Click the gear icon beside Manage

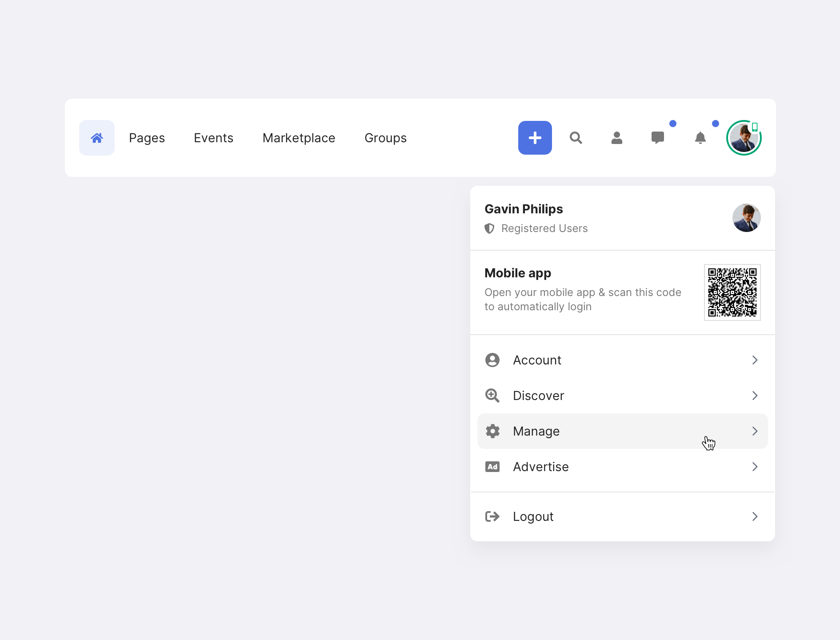tap(492, 431)
